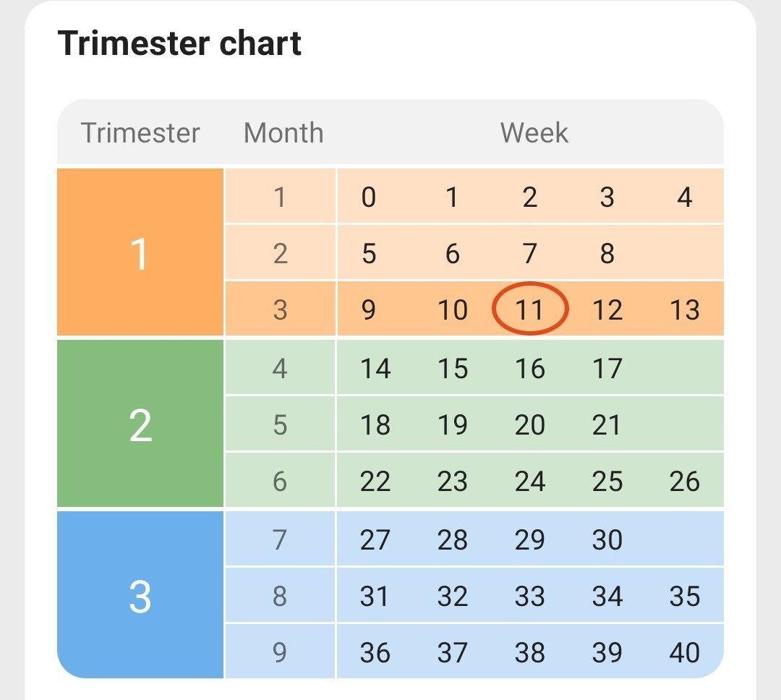Tap week 35 in the chart
781x700 pixels.
684,596
